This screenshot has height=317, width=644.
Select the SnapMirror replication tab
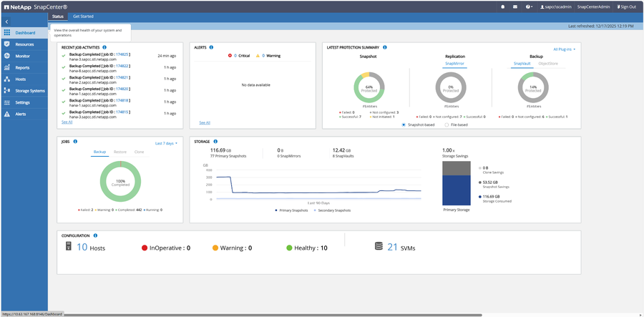point(454,64)
